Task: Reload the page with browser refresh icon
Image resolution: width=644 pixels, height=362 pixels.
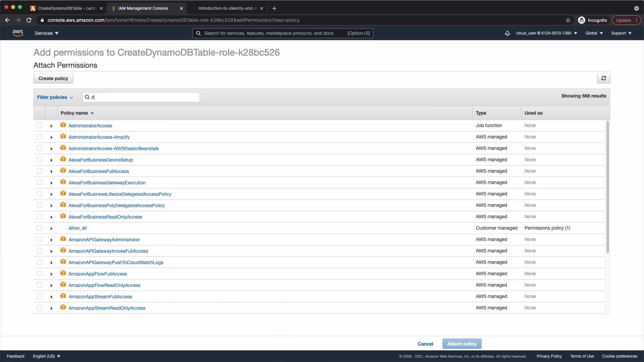Action: point(29,20)
